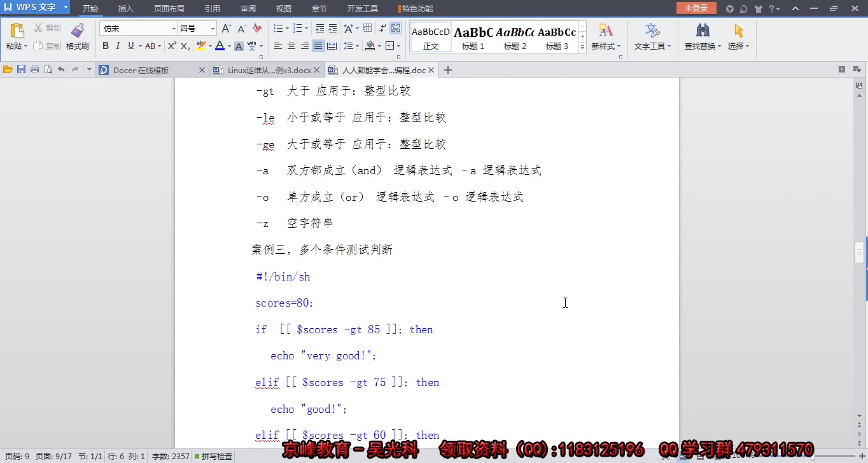Center align text
Image resolution: width=868 pixels, height=463 pixels.
(291, 46)
